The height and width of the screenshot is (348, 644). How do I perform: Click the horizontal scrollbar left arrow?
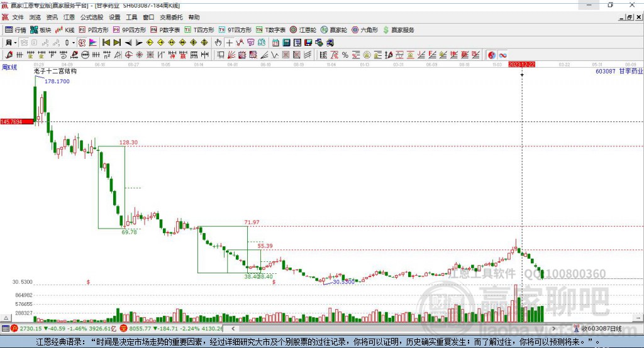(x=233, y=329)
